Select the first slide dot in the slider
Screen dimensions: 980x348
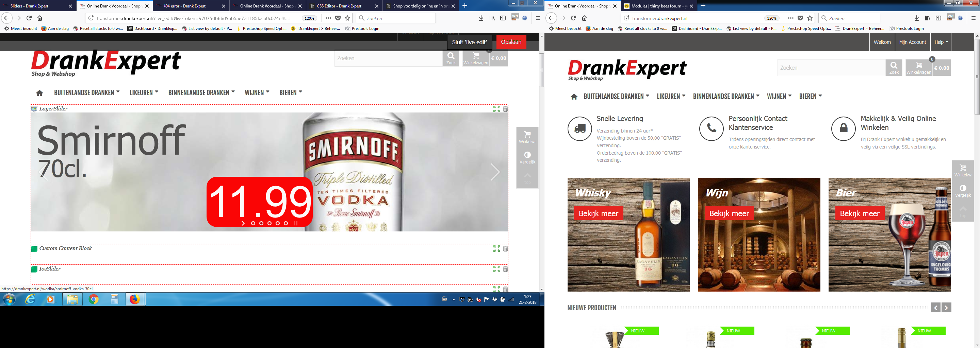point(253,223)
